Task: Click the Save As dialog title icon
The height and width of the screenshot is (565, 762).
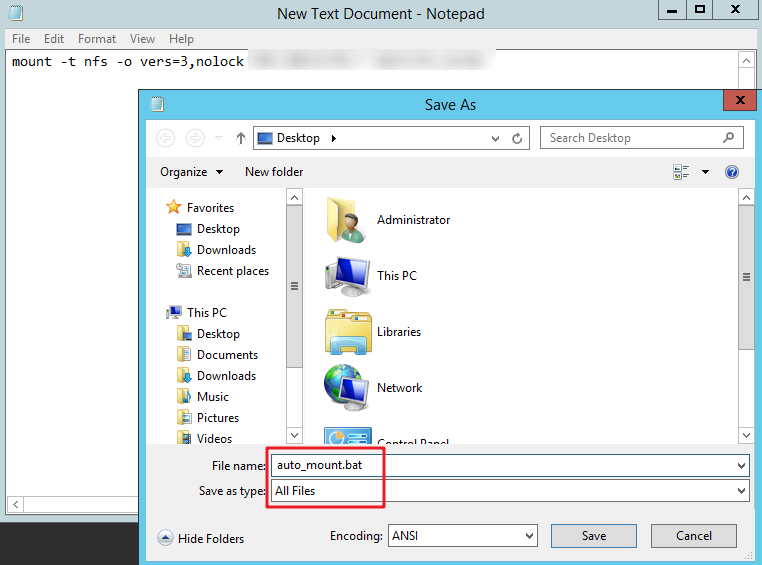Action: click(157, 104)
